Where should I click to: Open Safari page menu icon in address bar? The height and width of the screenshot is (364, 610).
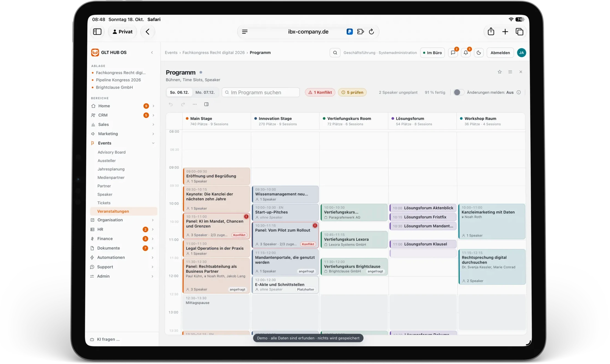pyautogui.click(x=245, y=32)
